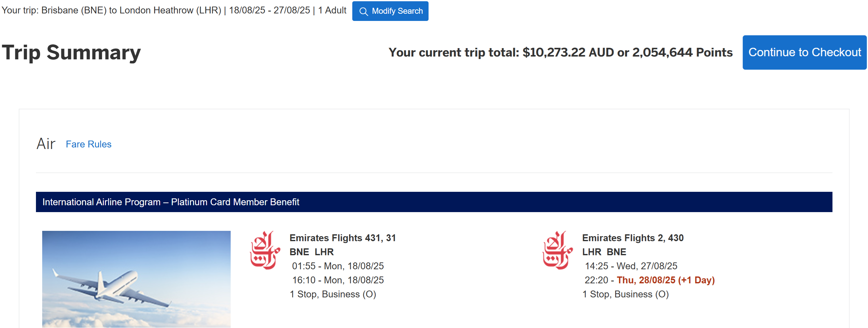This screenshot has width=868, height=328.
Task: Select Emirates Flights 2, 430 title
Action: [x=633, y=238]
